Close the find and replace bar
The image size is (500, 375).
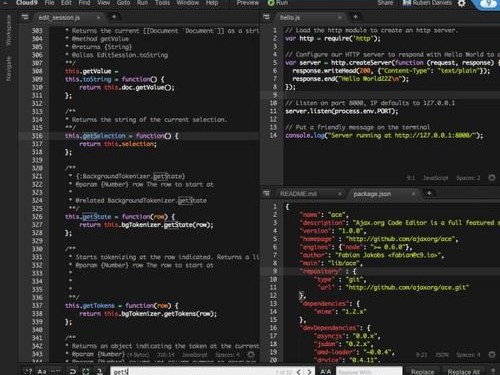(493, 371)
